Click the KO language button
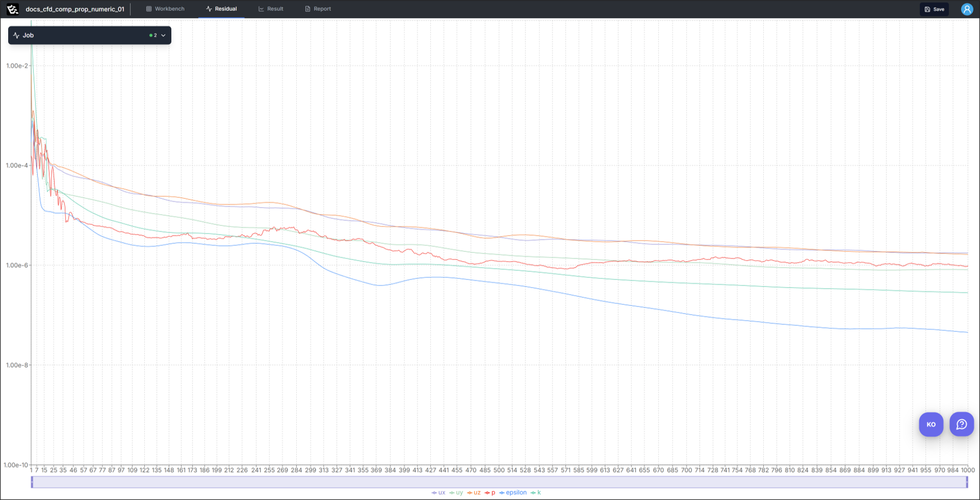 [x=931, y=424]
